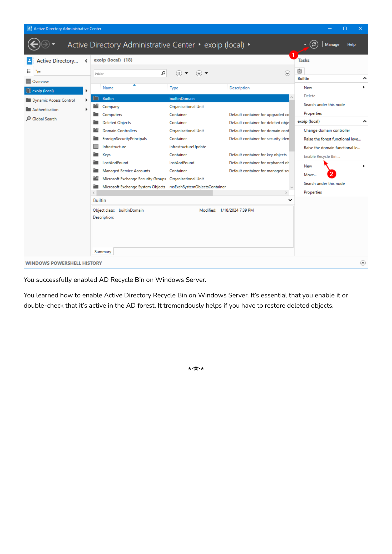The image size is (392, 554).
Task: Open the Authentication node
Action: tap(45, 109)
